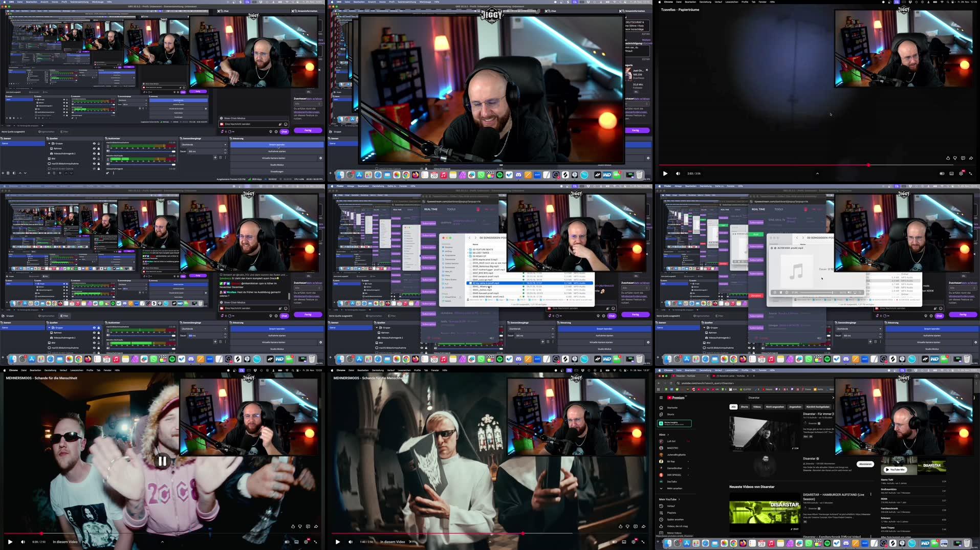Lock the Bild source in the Quellen list

pyautogui.click(x=99, y=158)
